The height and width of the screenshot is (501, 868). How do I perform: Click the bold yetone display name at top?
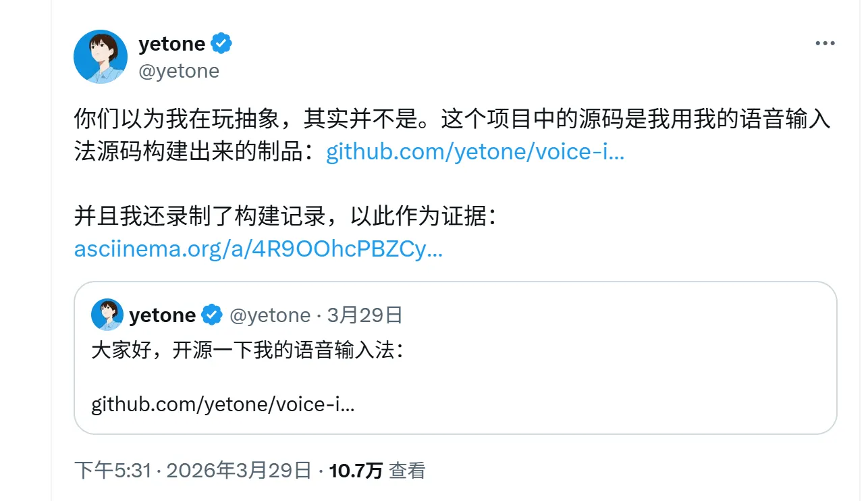click(171, 44)
